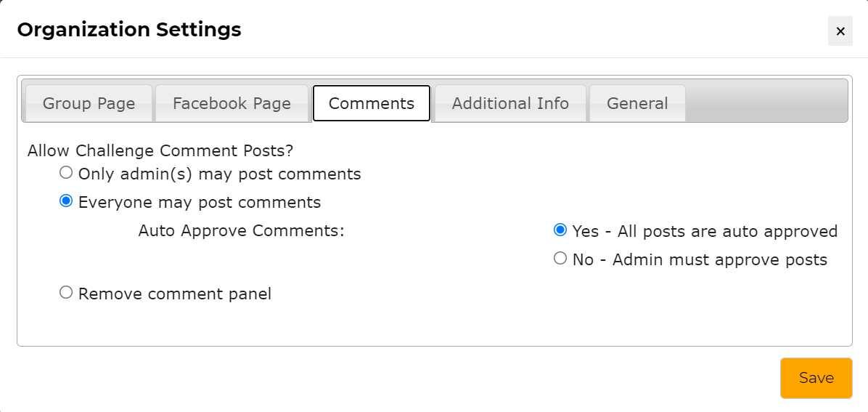
Task: Open the General tab
Action: [637, 103]
